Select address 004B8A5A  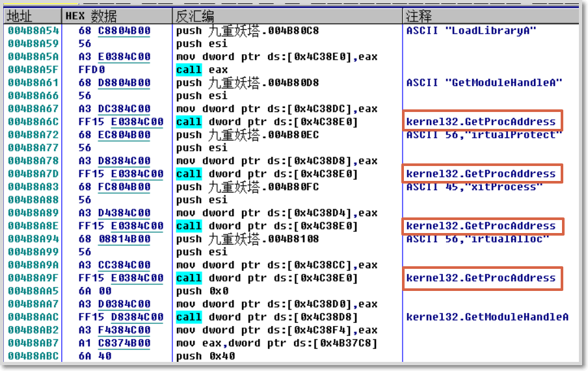[x=33, y=57]
